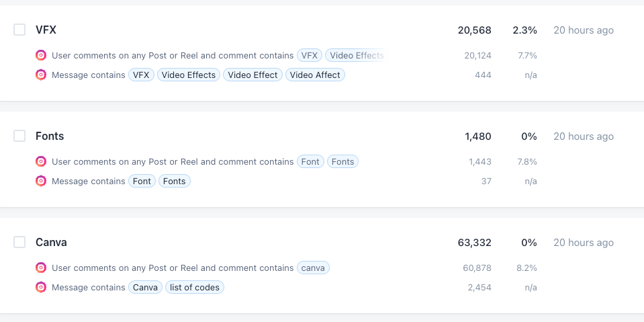Click Instagram icon beside Fonts message trigger

[x=41, y=181]
